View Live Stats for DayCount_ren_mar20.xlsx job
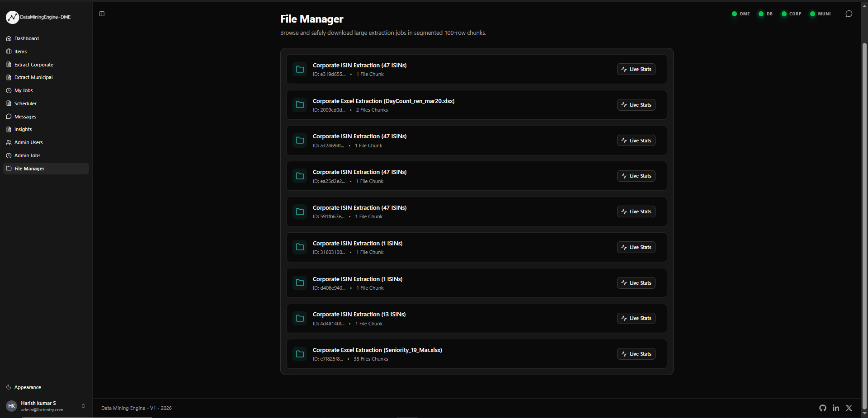 pyautogui.click(x=636, y=105)
